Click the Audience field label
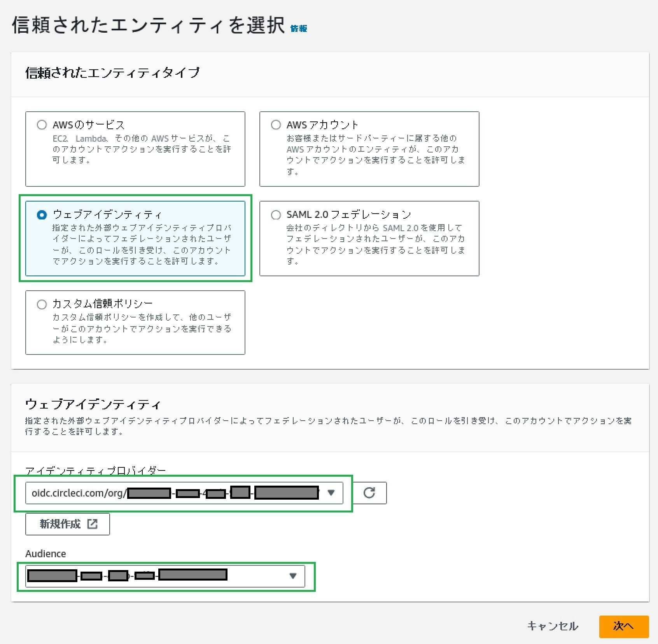The width and height of the screenshot is (658, 644). tap(45, 554)
